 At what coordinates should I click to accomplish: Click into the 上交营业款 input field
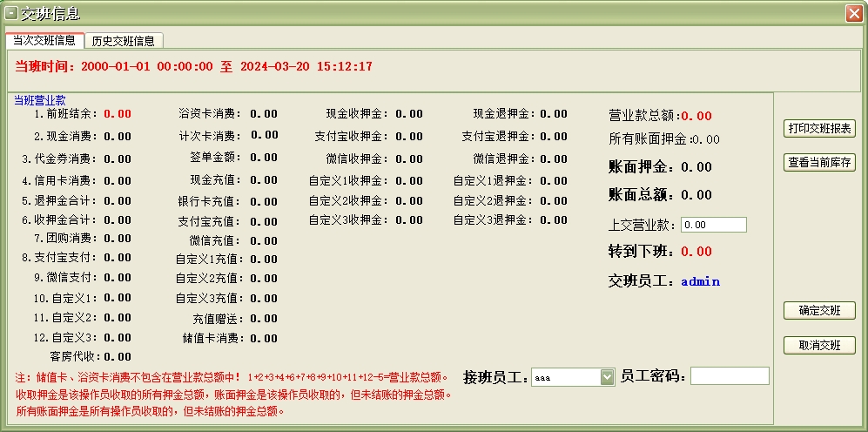click(x=713, y=225)
